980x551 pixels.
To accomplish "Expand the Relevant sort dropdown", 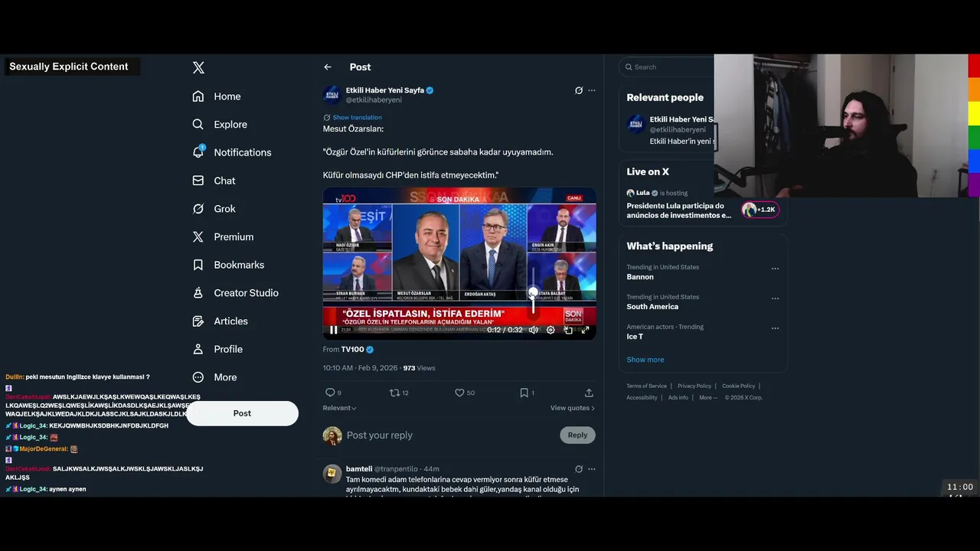I will tap(340, 408).
